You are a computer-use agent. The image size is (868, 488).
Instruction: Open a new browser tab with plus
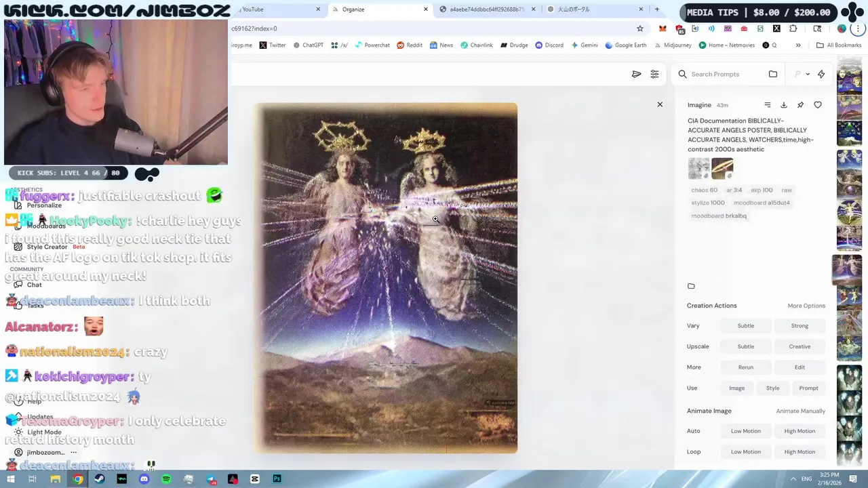[656, 9]
